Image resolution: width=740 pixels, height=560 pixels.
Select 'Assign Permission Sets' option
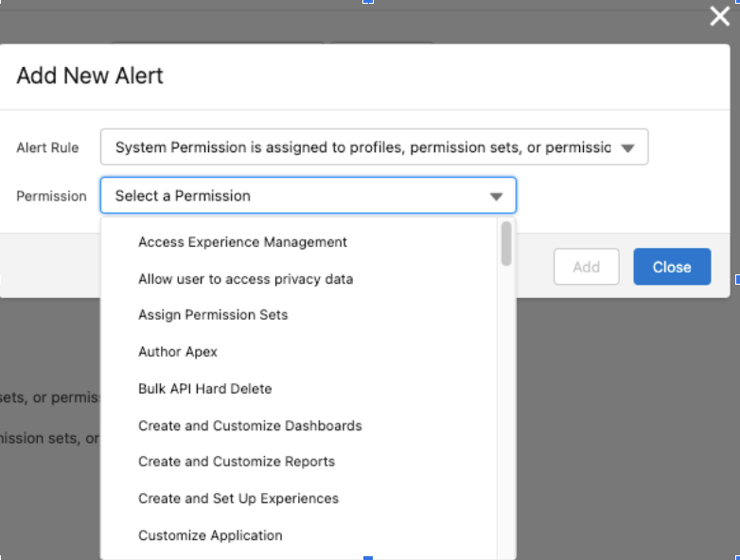(213, 315)
